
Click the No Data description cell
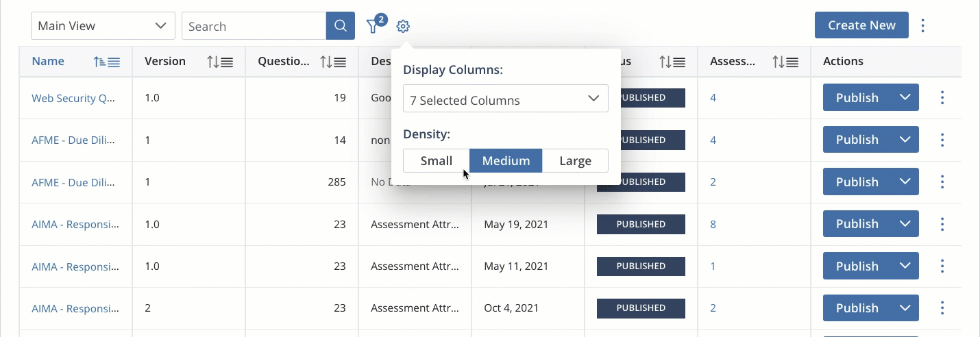point(390,182)
